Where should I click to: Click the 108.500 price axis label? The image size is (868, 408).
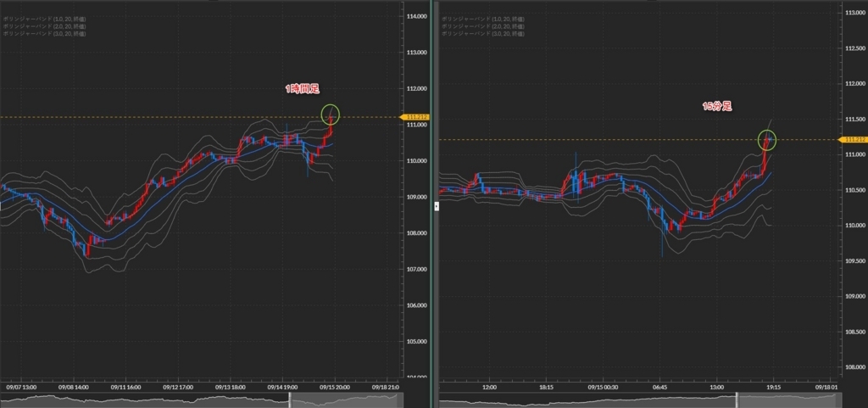click(855, 332)
